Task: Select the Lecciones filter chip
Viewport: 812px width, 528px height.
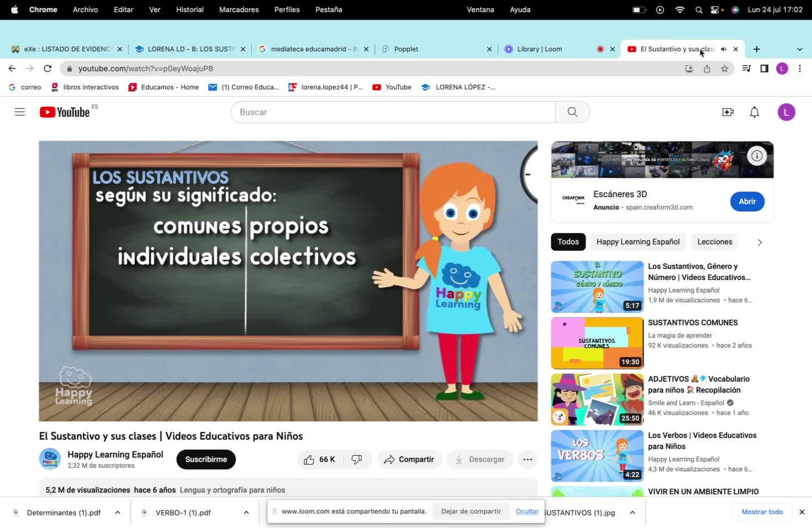Action: (715, 242)
